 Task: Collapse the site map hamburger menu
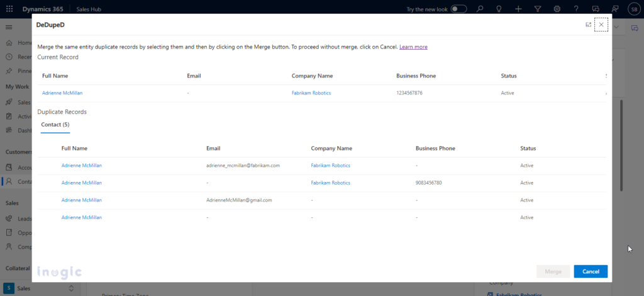click(x=9, y=27)
